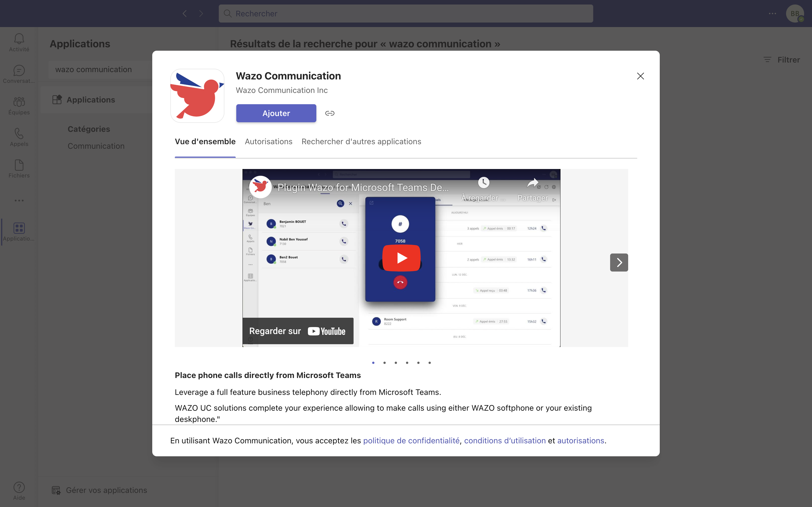Screen dimensions: 812x507
Task: Close the Wazo Communication dialog
Action: (640, 76)
